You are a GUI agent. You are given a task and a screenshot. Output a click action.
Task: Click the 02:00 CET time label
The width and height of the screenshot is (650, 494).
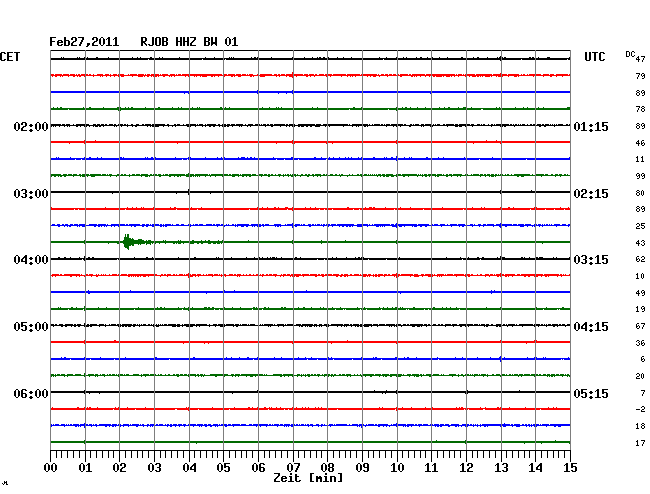tap(31, 126)
